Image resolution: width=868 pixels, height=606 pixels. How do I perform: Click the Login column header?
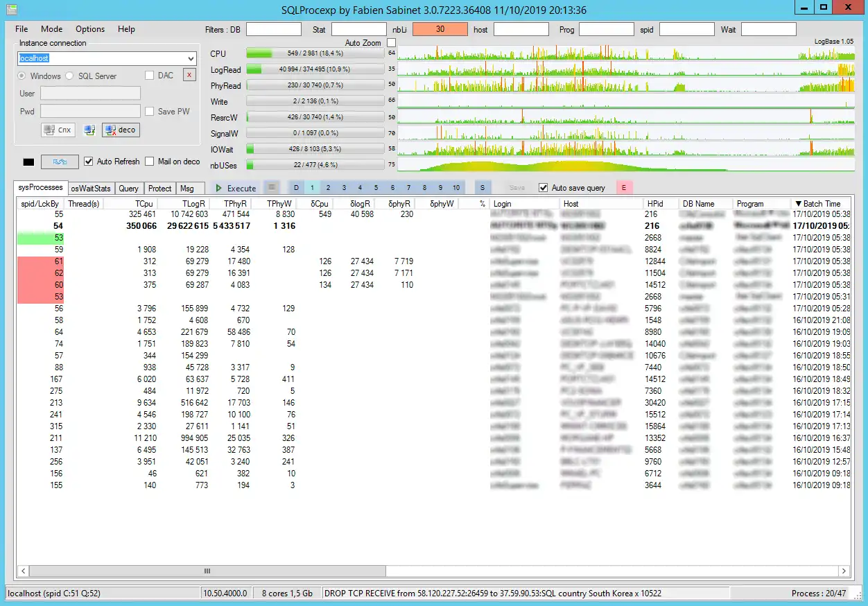pos(525,204)
